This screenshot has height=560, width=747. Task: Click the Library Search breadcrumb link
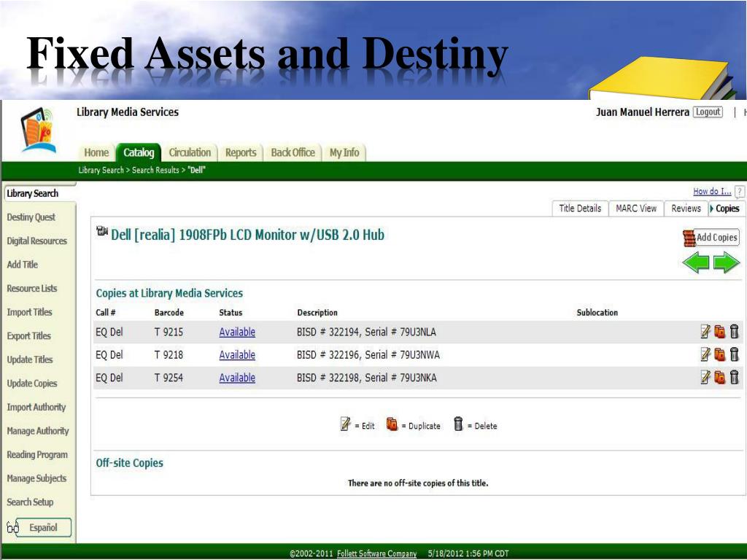coord(101,170)
